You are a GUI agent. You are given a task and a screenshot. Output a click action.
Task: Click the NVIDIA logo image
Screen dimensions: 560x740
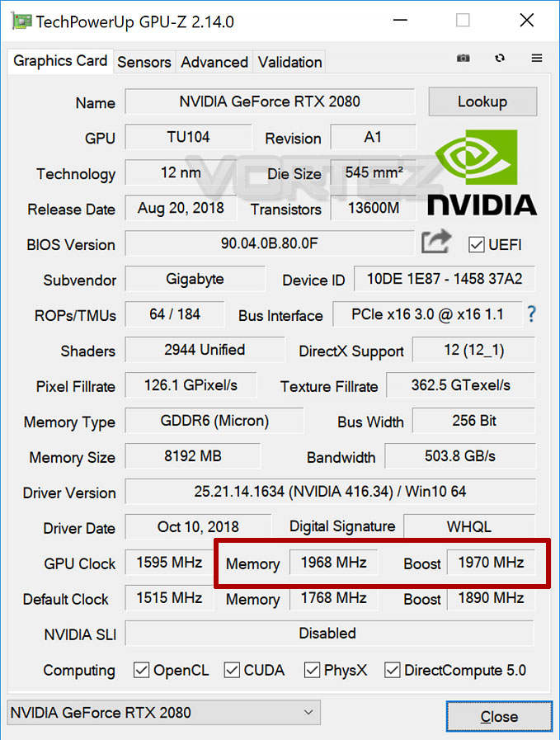(482, 173)
